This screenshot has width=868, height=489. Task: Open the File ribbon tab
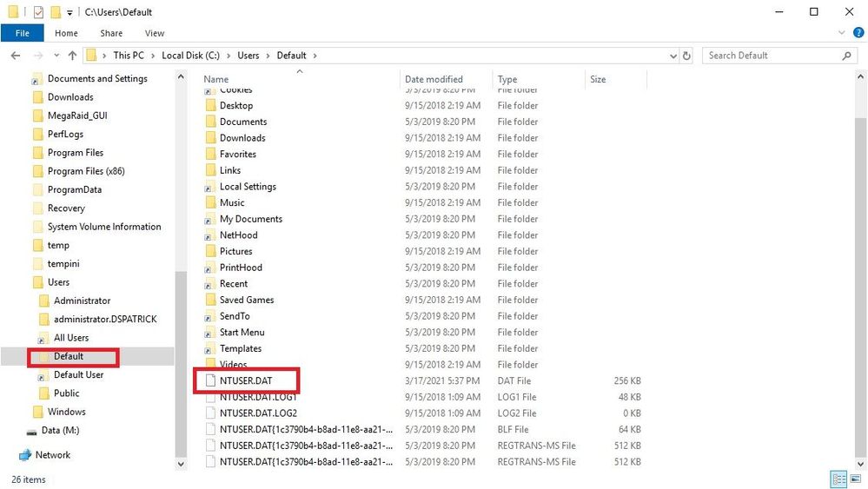tap(22, 33)
